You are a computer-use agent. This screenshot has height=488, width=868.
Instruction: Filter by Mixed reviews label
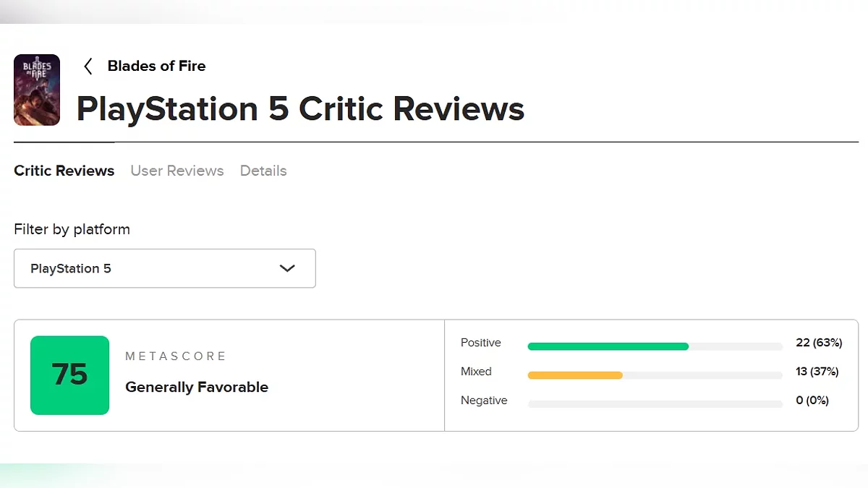click(x=476, y=372)
